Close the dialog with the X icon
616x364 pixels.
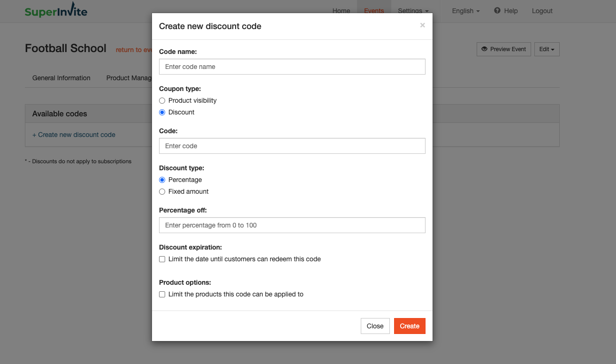point(422,25)
